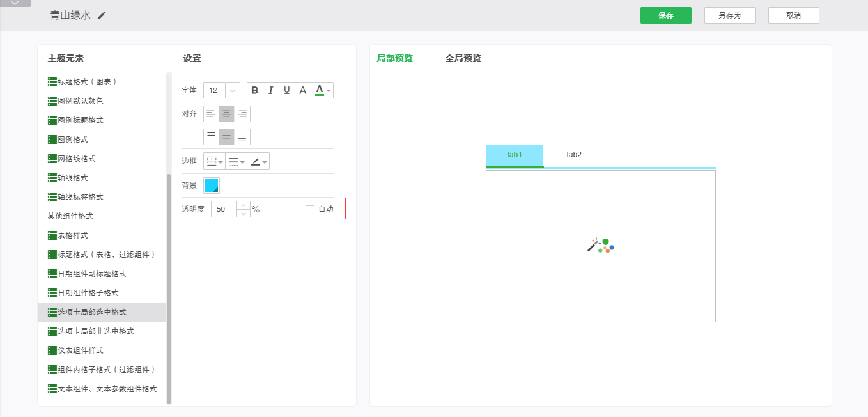Open the 背景 color swatch

[x=212, y=185]
